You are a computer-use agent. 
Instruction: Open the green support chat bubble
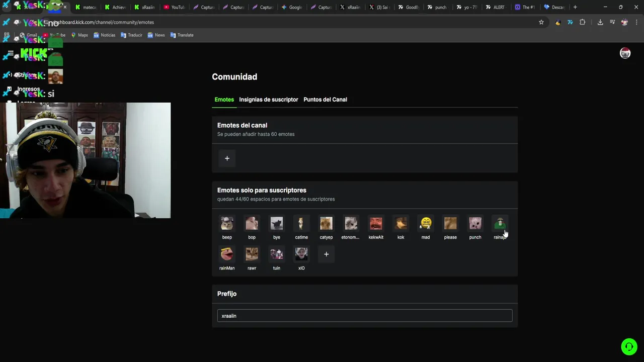click(629, 346)
